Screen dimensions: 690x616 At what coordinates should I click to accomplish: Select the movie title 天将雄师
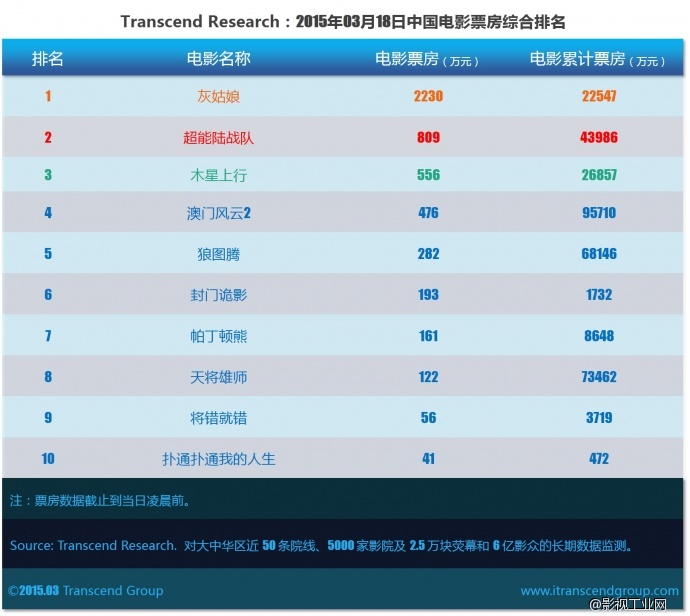tap(218, 377)
